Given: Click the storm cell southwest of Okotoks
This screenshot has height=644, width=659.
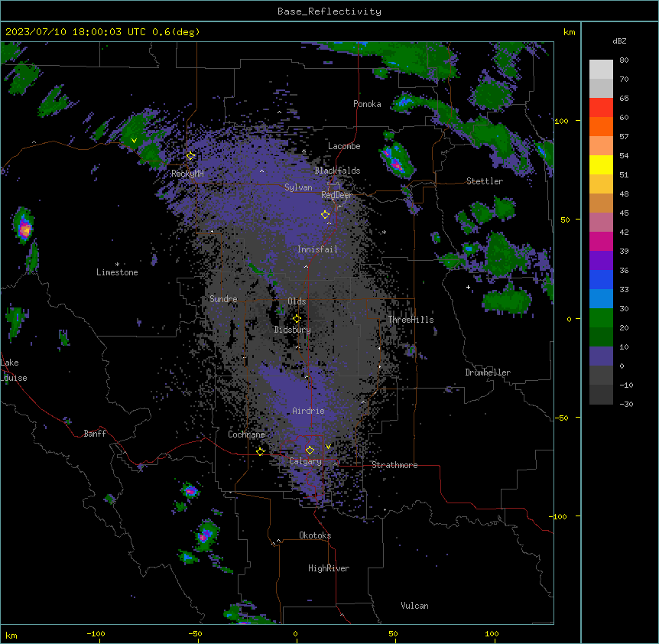Looking at the screenshot, I should click(x=206, y=535).
